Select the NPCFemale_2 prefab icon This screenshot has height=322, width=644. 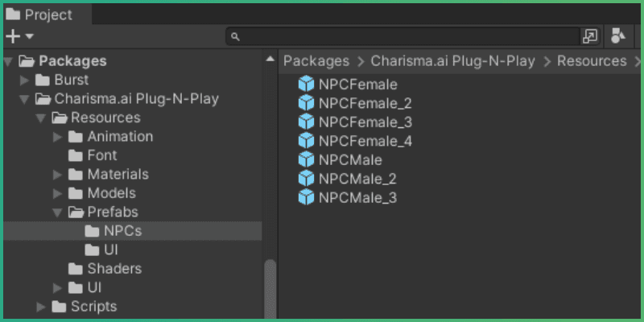306,103
